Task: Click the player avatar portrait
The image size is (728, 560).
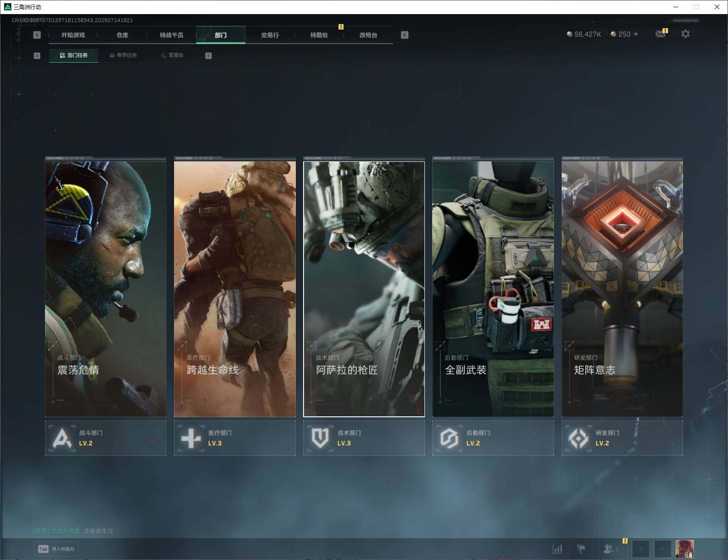Action: (684, 549)
